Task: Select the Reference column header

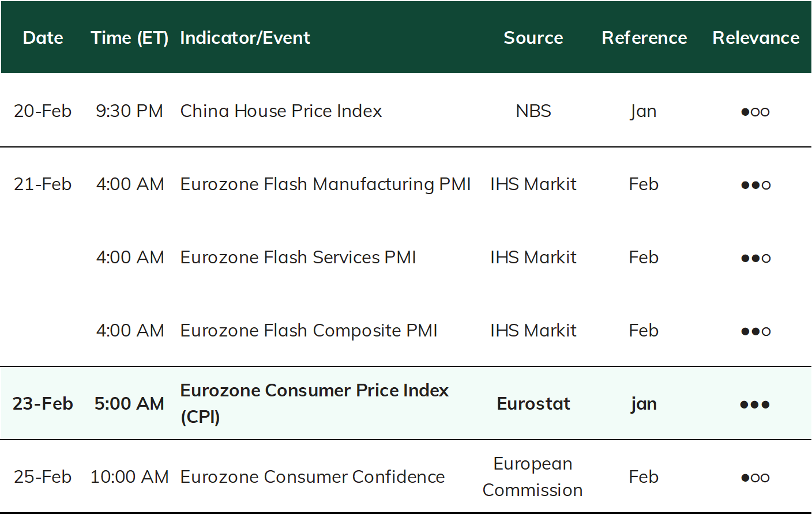Action: (x=644, y=38)
